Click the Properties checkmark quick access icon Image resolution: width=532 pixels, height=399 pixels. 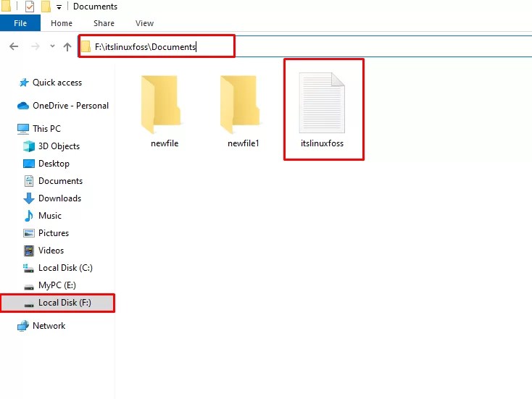coord(30,6)
